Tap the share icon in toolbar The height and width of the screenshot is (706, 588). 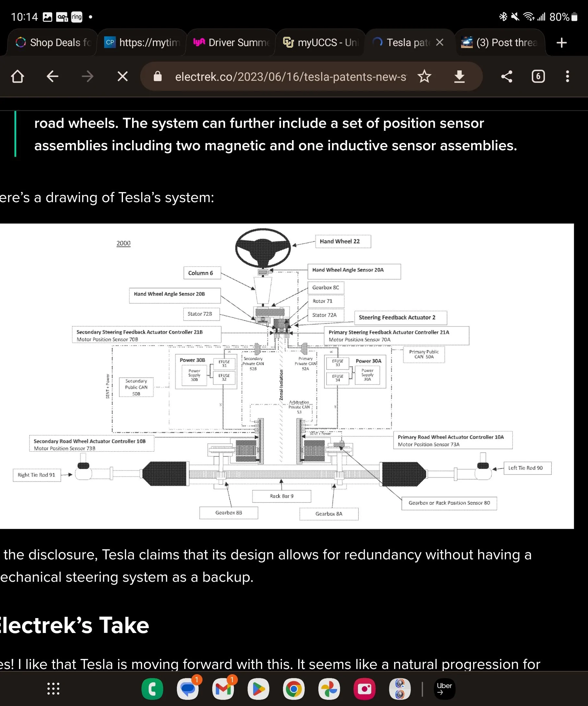(507, 77)
